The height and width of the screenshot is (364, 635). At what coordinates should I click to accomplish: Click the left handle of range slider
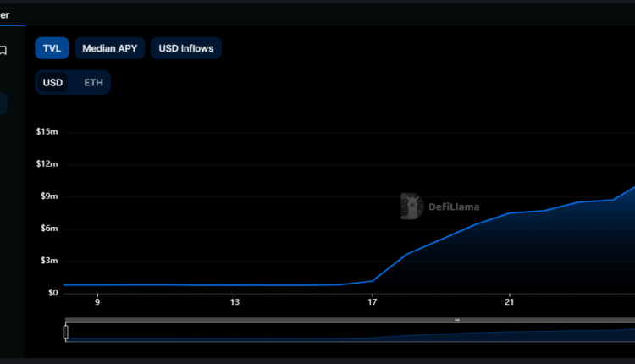pos(66,332)
